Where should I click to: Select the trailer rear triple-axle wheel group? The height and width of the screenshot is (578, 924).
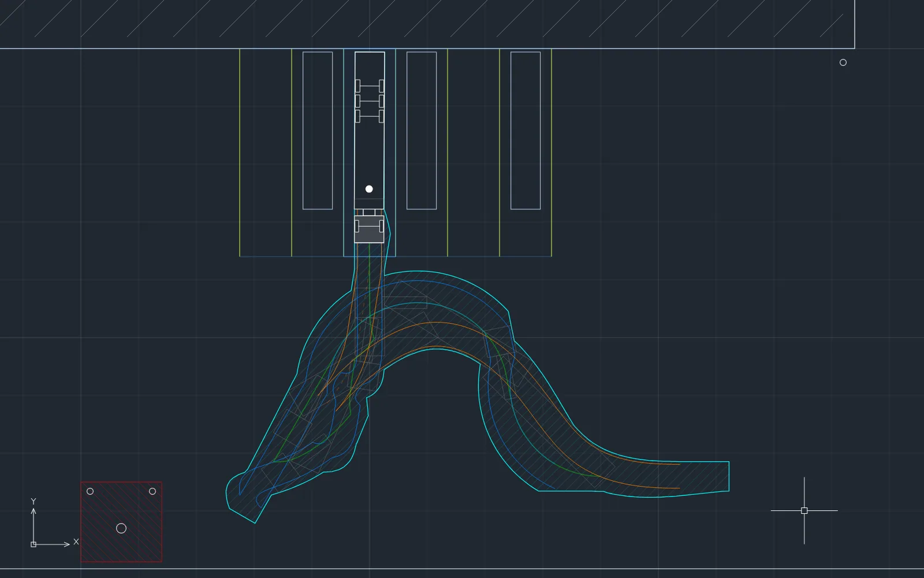(370, 101)
